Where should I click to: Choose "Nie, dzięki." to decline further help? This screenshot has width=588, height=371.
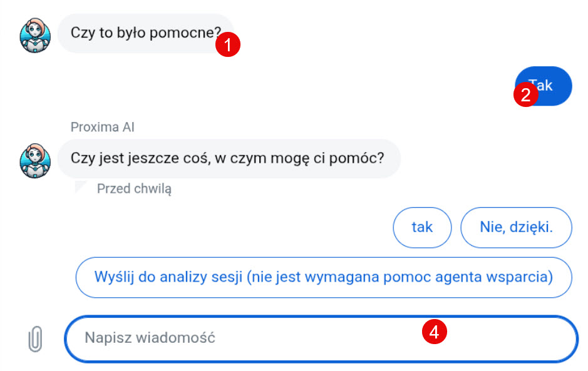tap(516, 227)
